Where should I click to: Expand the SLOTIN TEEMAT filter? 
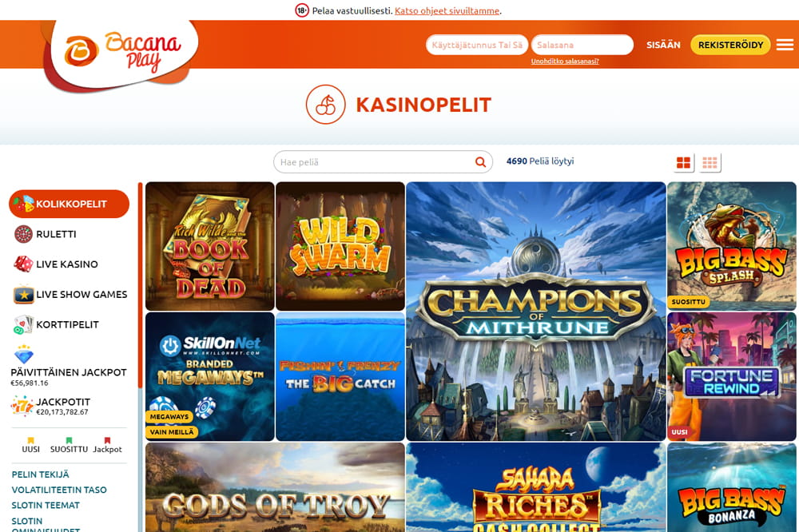(46, 505)
